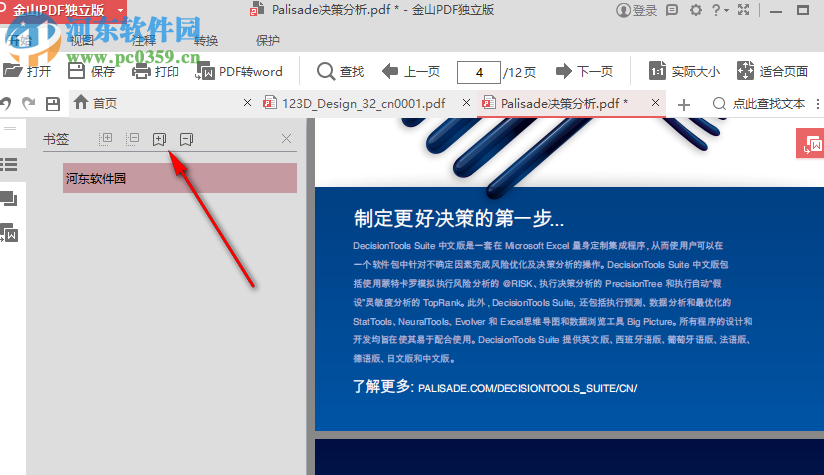824x475 pixels.
Task: Click the 登录 login button
Action: pos(636,10)
